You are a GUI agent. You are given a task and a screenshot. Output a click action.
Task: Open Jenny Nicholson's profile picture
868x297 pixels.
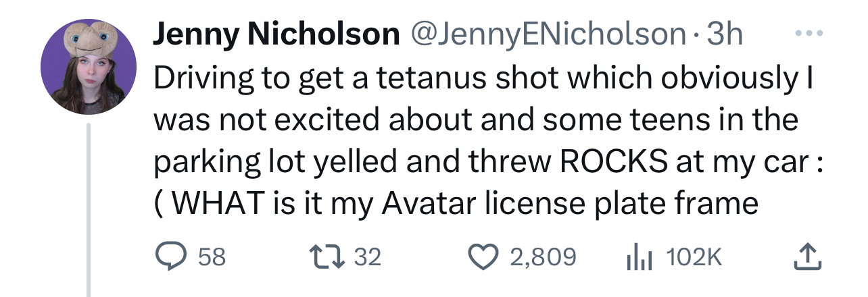tap(89, 67)
